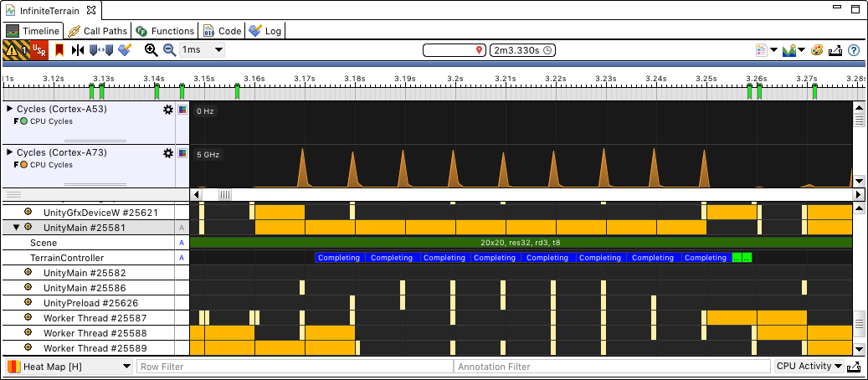Click the cursor position field with pin
868x380 pixels.
point(455,50)
